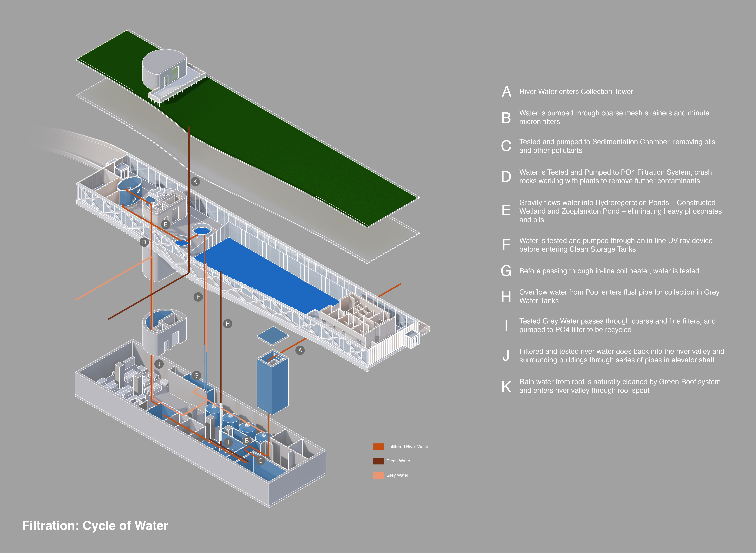
Task: Open the River Water enters Collection Tower note
Action: click(576, 91)
